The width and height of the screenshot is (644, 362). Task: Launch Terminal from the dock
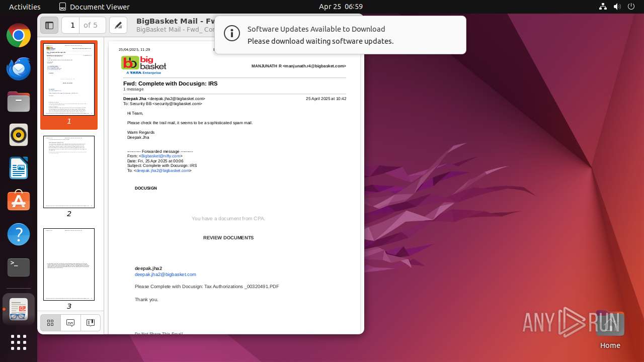(19, 268)
